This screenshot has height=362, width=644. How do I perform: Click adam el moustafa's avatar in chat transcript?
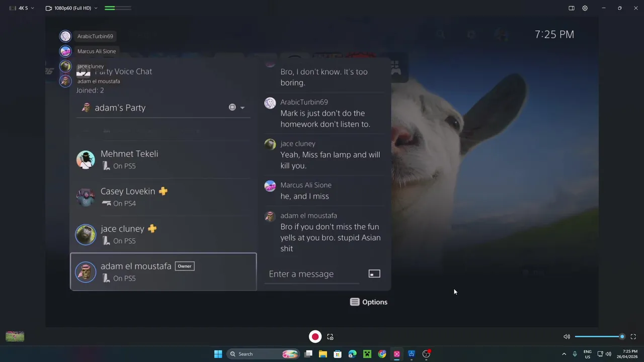tap(270, 216)
